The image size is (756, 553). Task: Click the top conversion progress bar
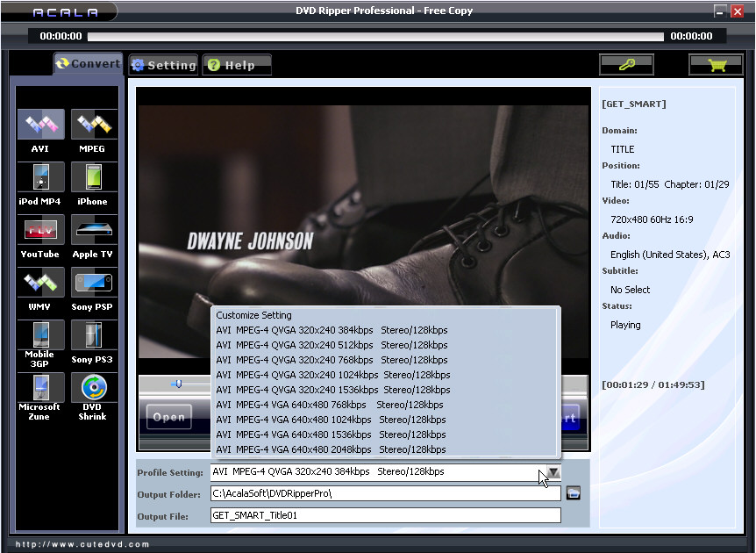point(375,36)
